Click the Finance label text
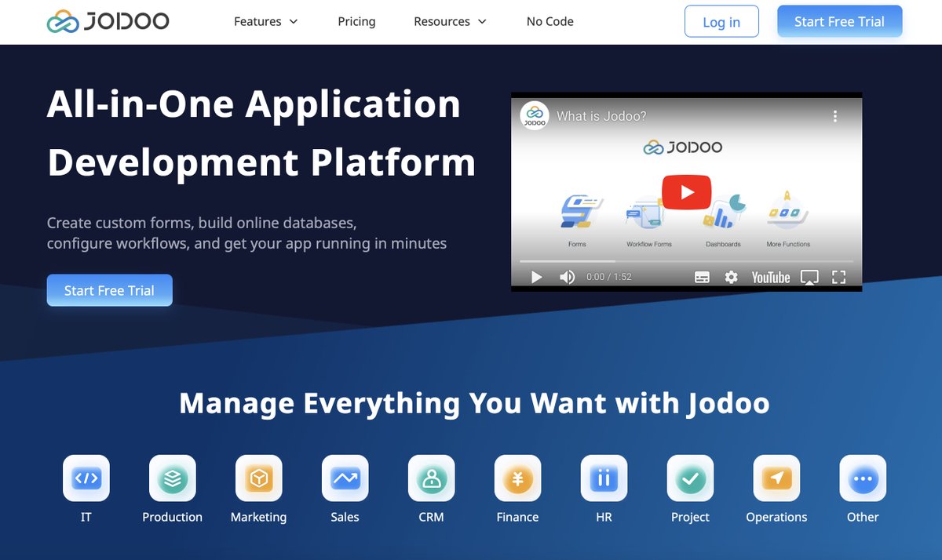This screenshot has height=560, width=942. 518,517
